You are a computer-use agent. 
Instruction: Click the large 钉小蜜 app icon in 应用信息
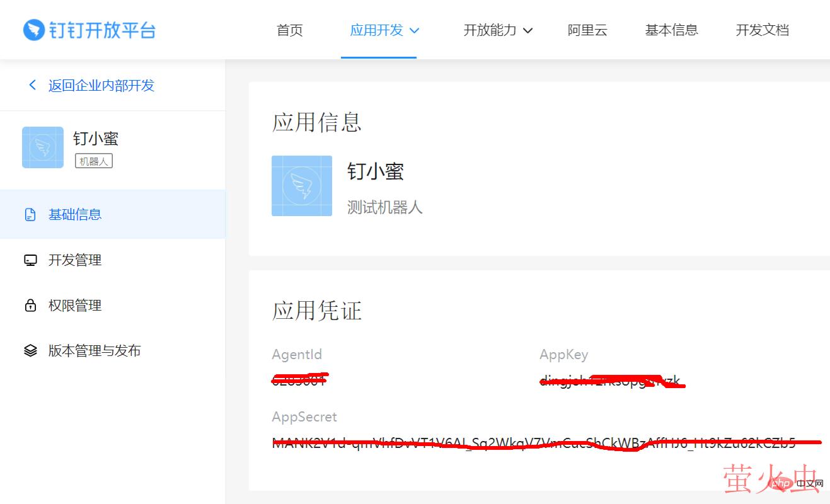[x=302, y=186]
